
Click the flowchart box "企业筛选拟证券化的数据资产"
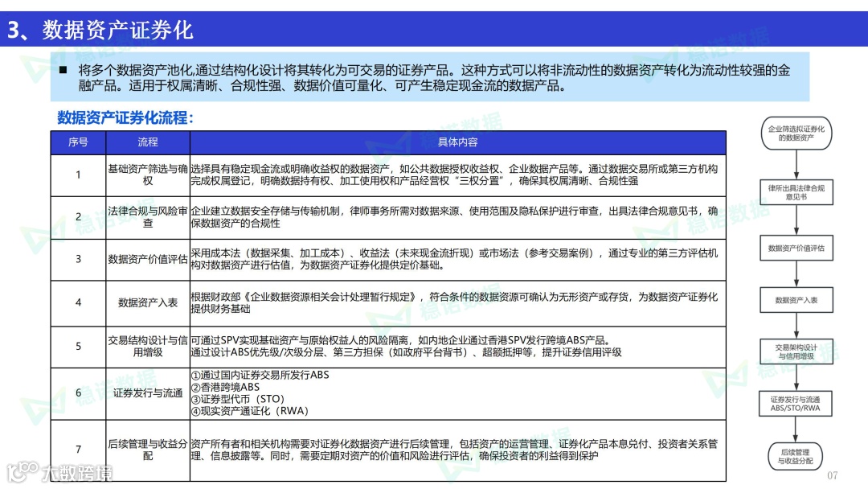796,133
